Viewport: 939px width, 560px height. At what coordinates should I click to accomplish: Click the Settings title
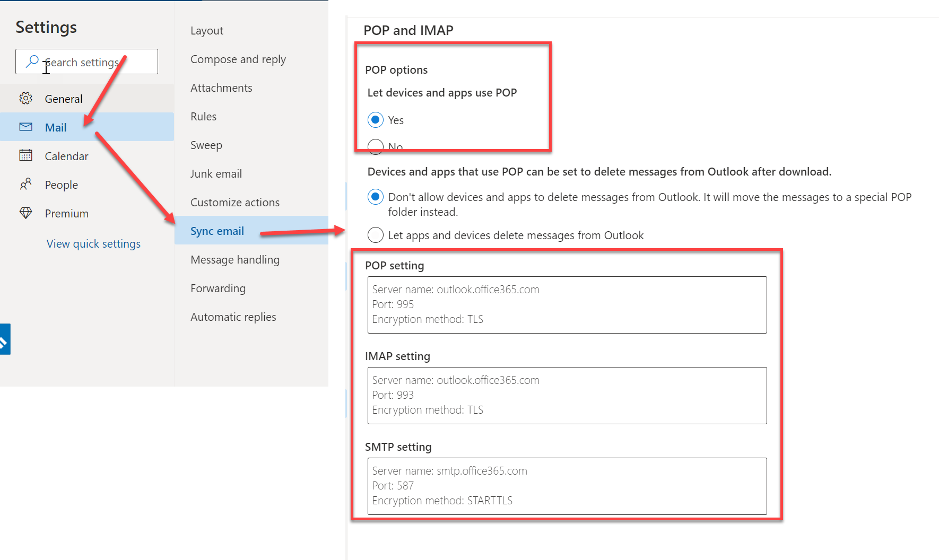(46, 27)
